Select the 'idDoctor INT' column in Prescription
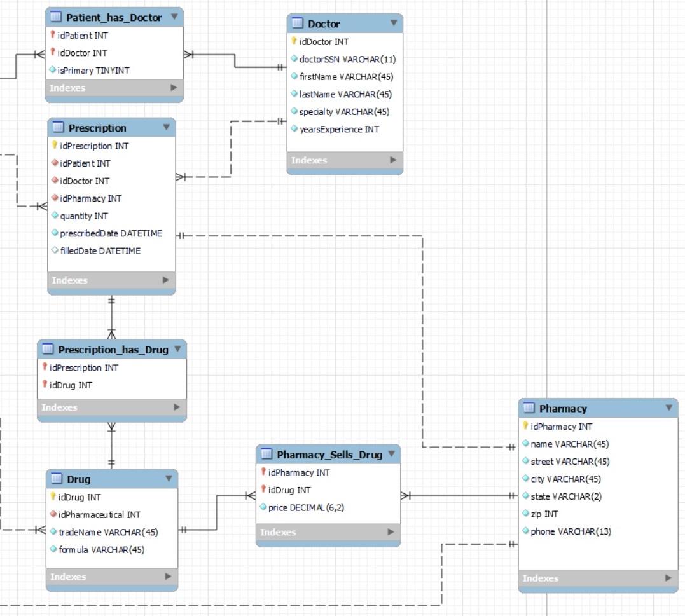The height and width of the screenshot is (616, 685). pos(111,181)
